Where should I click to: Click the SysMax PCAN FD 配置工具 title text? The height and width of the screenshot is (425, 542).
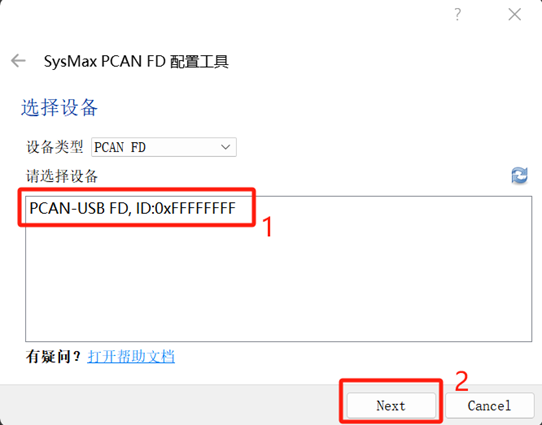[136, 62]
